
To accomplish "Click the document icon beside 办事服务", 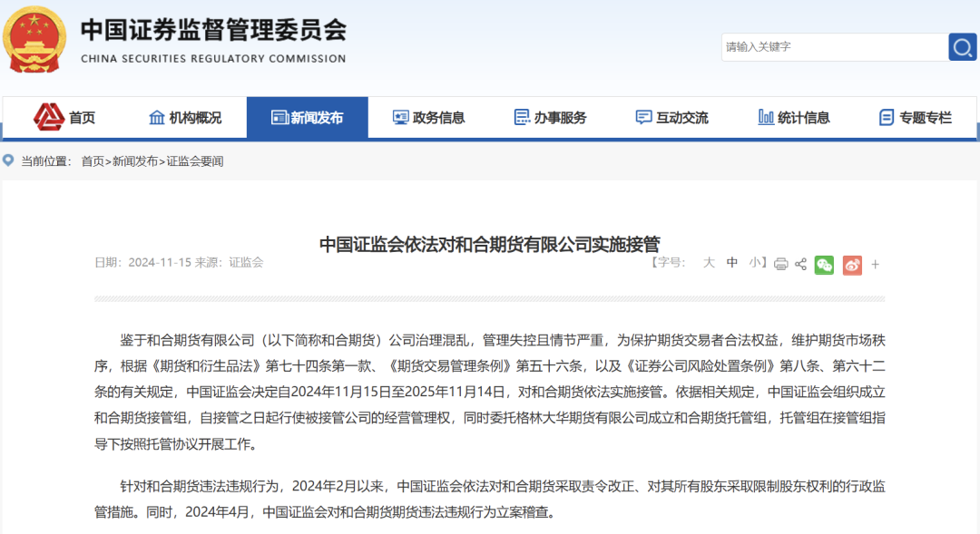I will (x=521, y=117).
